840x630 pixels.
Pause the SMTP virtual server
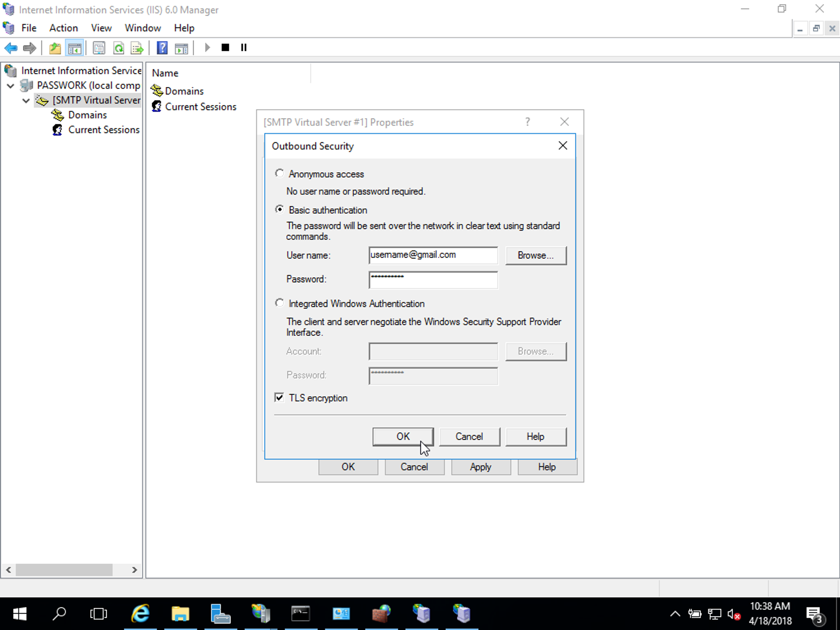[243, 47]
